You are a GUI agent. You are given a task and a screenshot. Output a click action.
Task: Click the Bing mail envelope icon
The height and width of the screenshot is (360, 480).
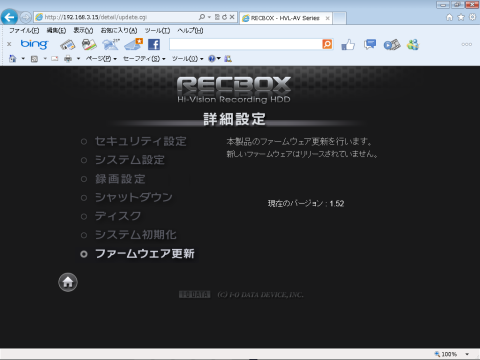133,44
